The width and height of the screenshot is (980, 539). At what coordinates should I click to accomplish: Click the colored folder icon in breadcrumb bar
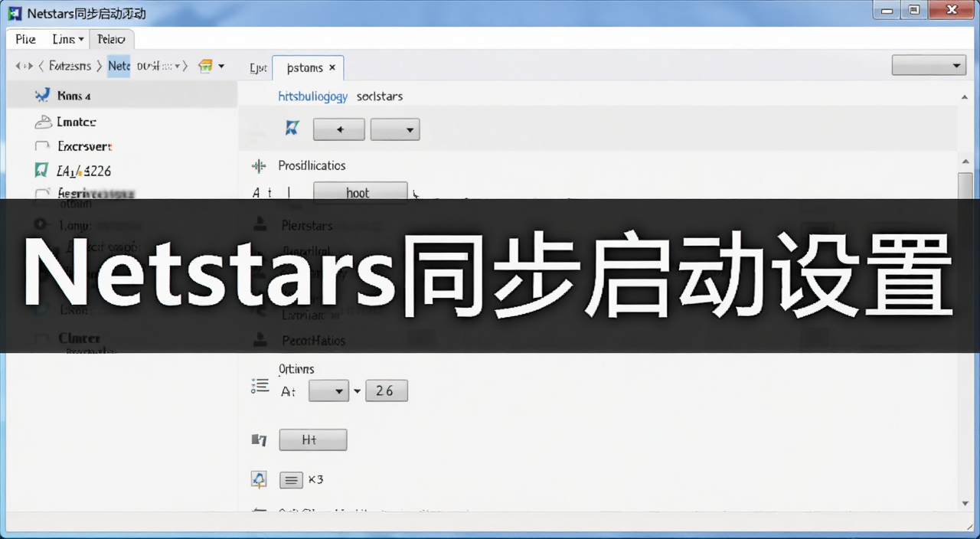point(205,66)
